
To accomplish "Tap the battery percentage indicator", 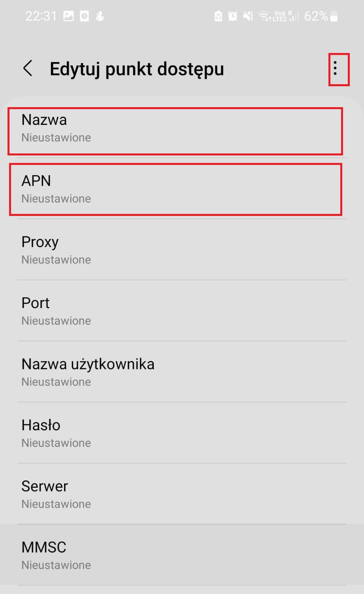I will [x=315, y=16].
